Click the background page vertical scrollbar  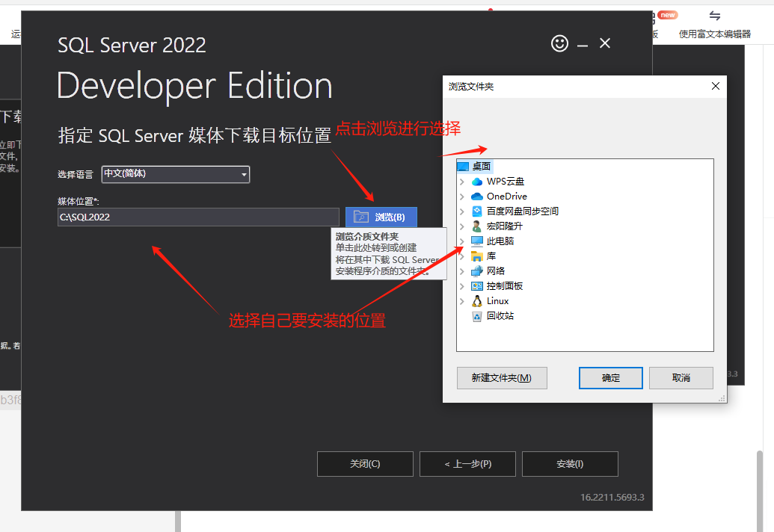760,491
